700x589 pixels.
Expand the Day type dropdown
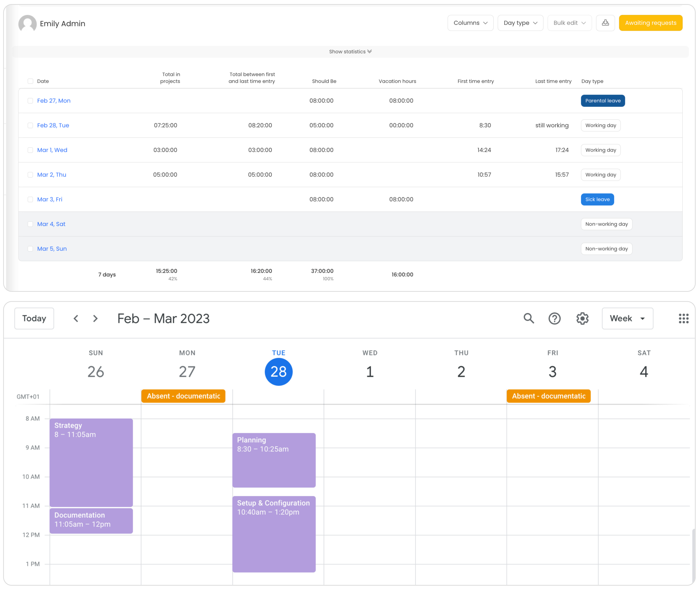[520, 23]
